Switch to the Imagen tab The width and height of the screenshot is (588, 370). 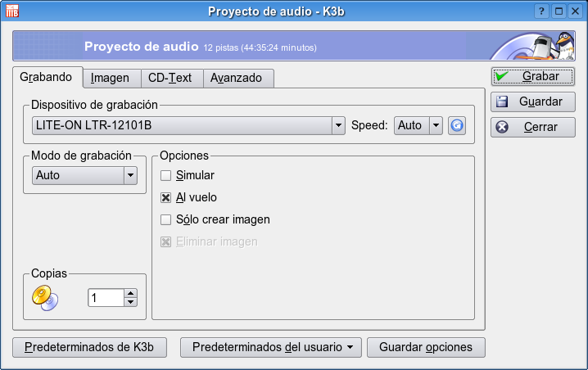point(110,78)
